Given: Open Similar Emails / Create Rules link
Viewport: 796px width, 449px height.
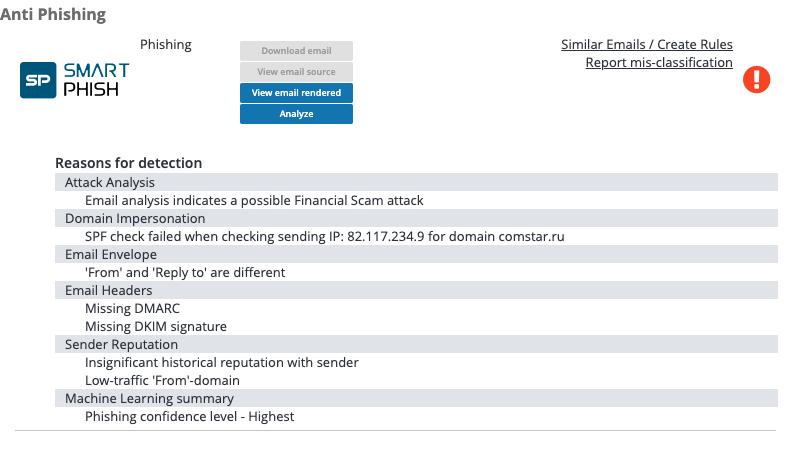Looking at the screenshot, I should 647,45.
